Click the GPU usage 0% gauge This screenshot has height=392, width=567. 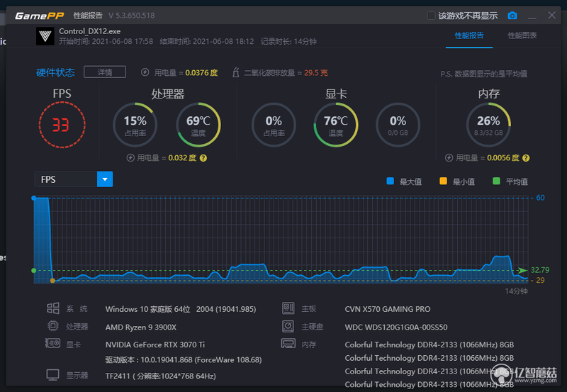click(x=274, y=125)
